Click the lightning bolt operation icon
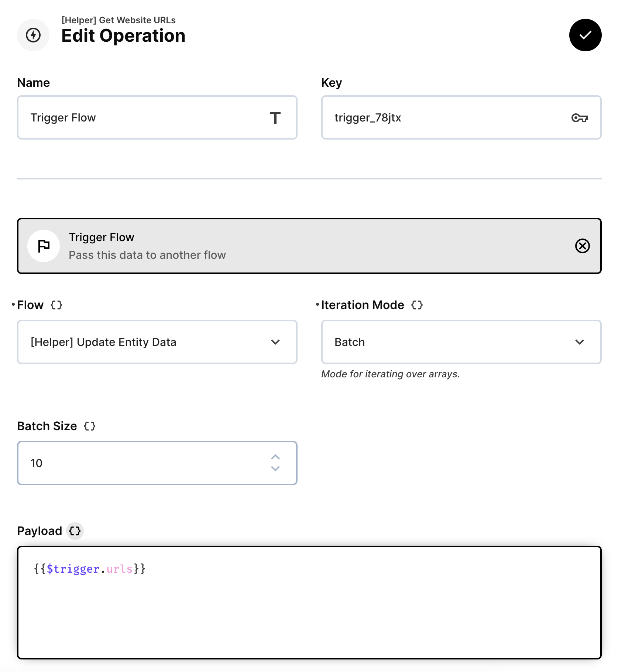Image resolution: width=618 pixels, height=672 pixels. point(33,35)
